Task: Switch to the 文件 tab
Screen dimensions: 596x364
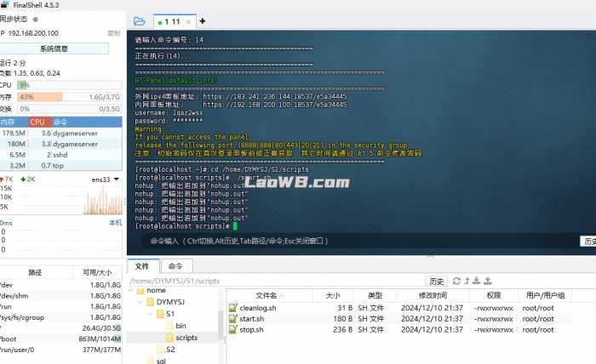Action: point(142,266)
